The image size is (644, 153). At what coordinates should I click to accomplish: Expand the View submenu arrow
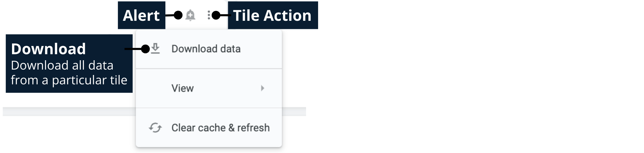(262, 88)
